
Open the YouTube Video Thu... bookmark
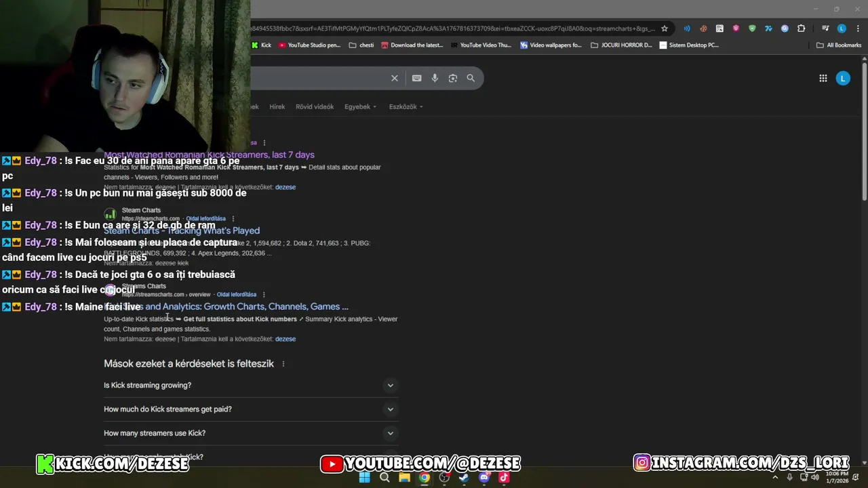coord(481,45)
